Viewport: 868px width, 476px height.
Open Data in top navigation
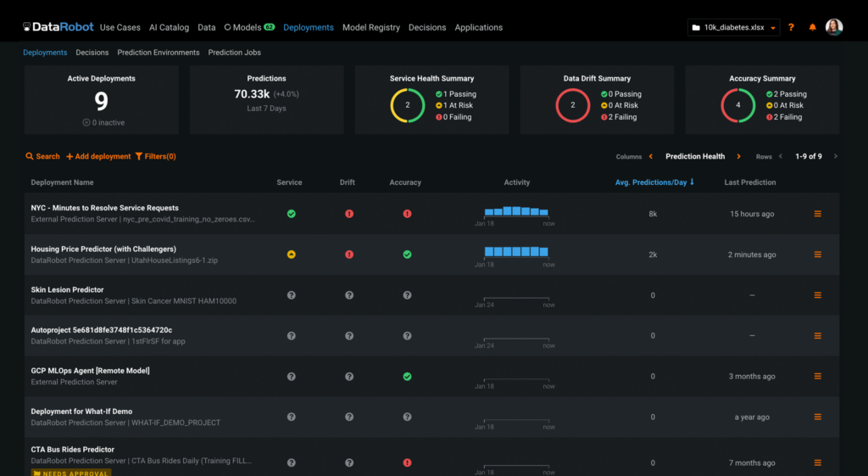[x=207, y=27]
